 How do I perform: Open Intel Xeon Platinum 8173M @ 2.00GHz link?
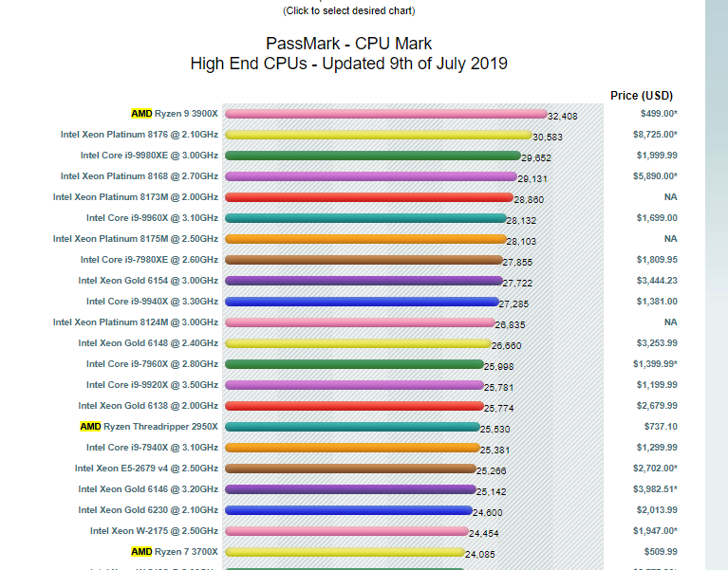point(136,197)
